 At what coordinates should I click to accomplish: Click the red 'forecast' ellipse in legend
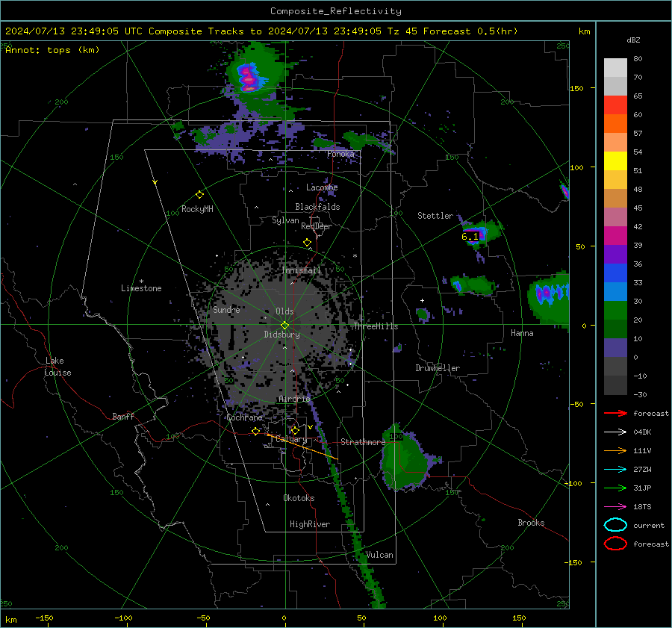pyautogui.click(x=615, y=544)
